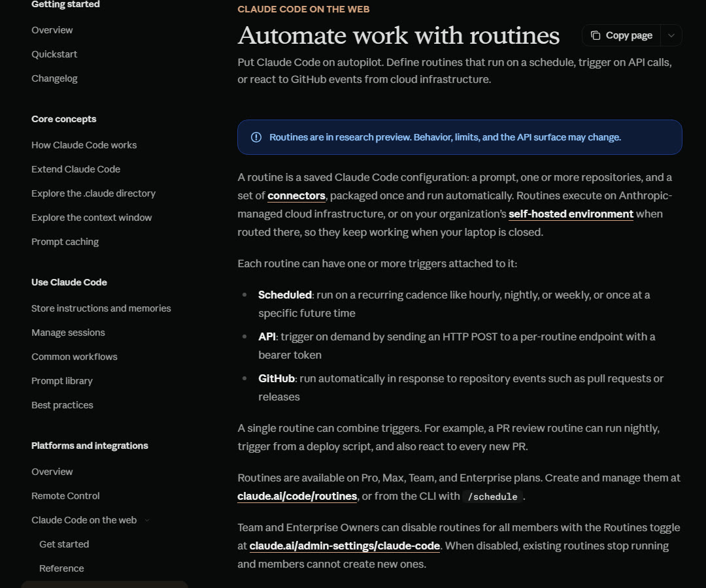Viewport: 706px width, 588px height.
Task: Open Explore the .claude directory
Action: [x=93, y=193]
